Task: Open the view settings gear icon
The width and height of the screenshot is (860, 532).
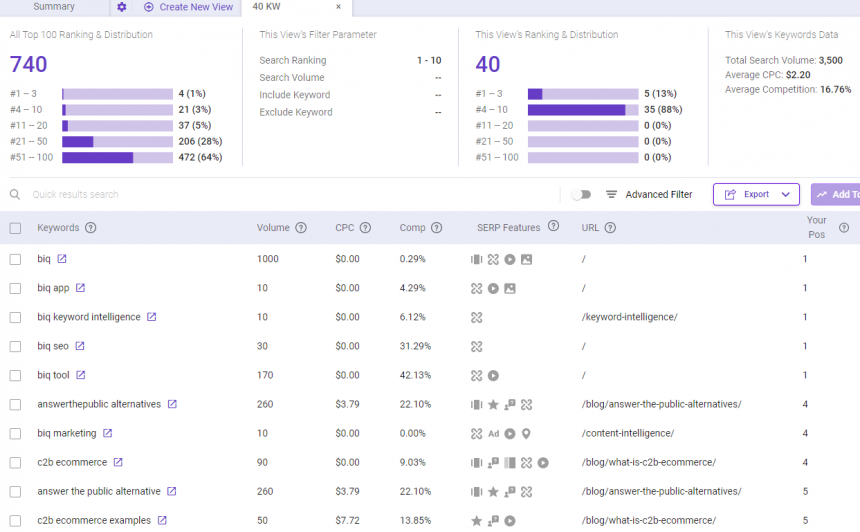Action: [x=121, y=7]
